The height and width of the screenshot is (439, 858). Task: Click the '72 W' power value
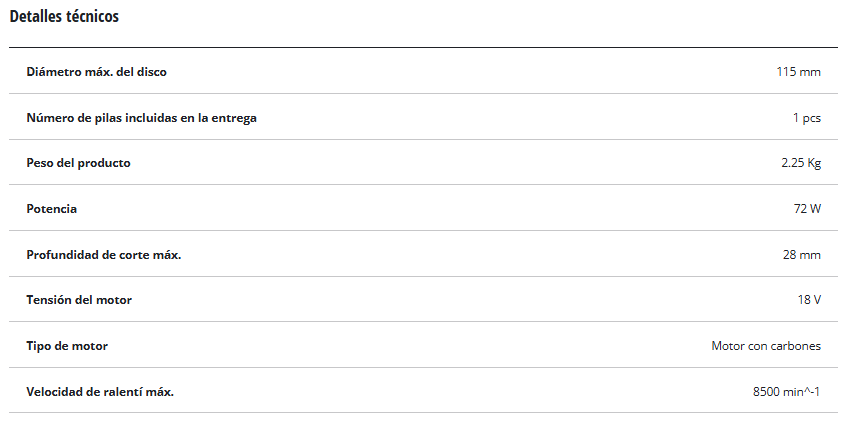[806, 209]
